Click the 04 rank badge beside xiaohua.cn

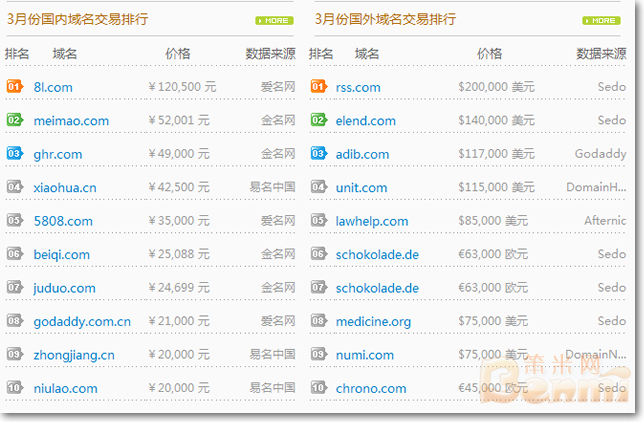tap(15, 187)
